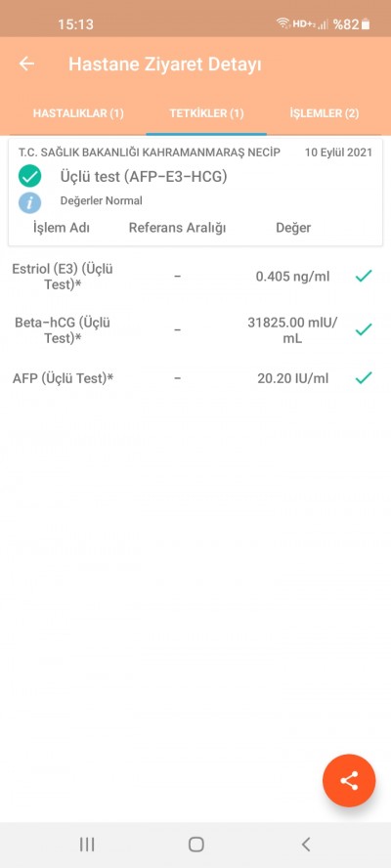Open the orange share button
Screen dimensions: 391x868
click(x=349, y=781)
